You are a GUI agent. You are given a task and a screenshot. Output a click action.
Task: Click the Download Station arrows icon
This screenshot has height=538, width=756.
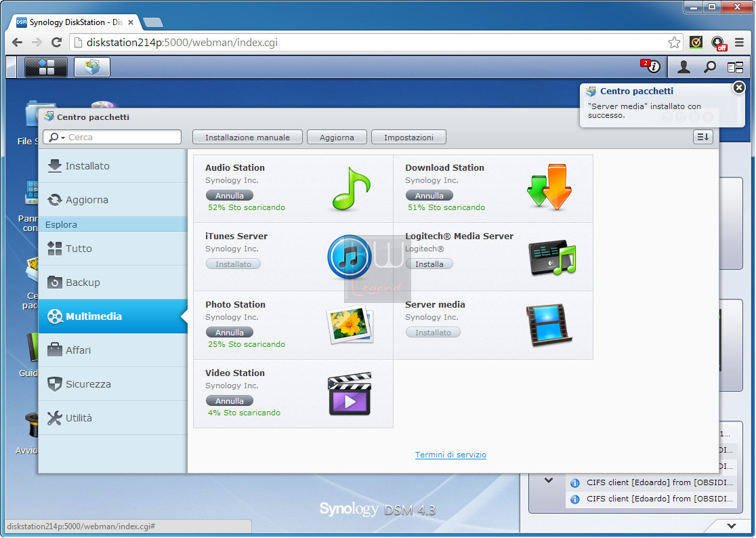point(549,187)
